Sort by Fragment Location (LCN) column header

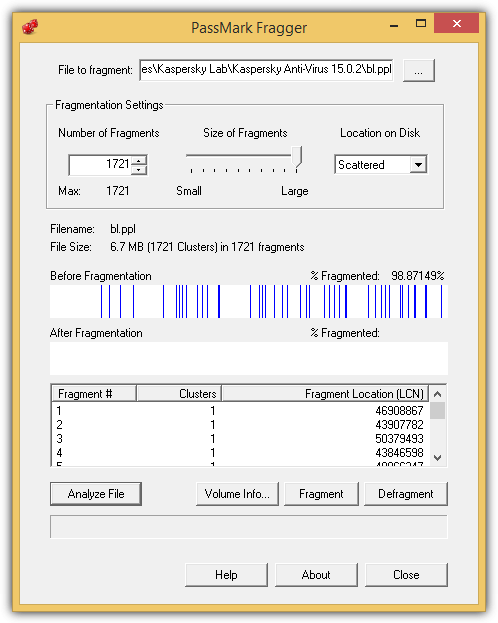click(325, 394)
